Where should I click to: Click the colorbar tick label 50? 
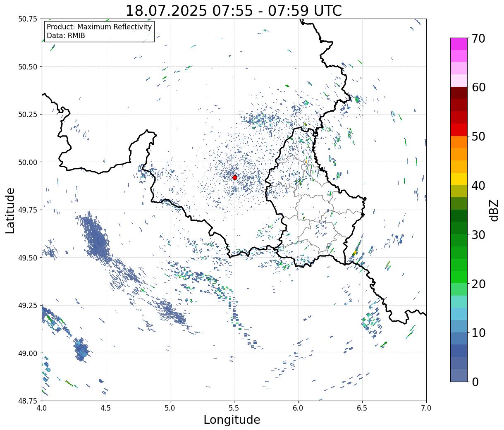[x=478, y=136]
